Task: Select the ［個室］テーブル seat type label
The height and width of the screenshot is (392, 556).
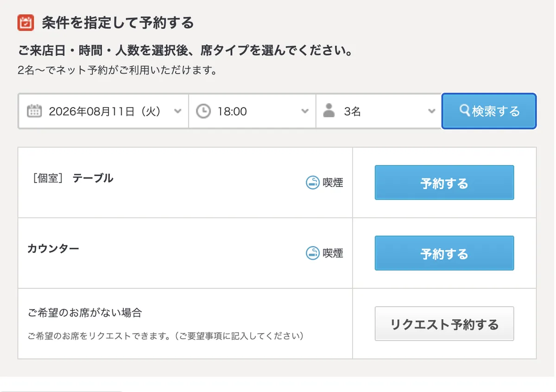Action: 70,178
